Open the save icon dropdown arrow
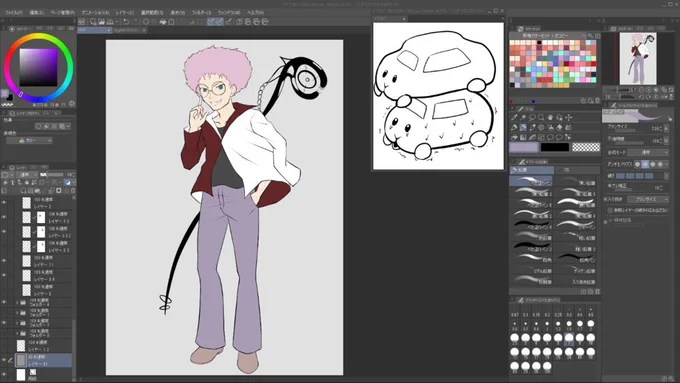This screenshot has width=680, height=383. 117,22
